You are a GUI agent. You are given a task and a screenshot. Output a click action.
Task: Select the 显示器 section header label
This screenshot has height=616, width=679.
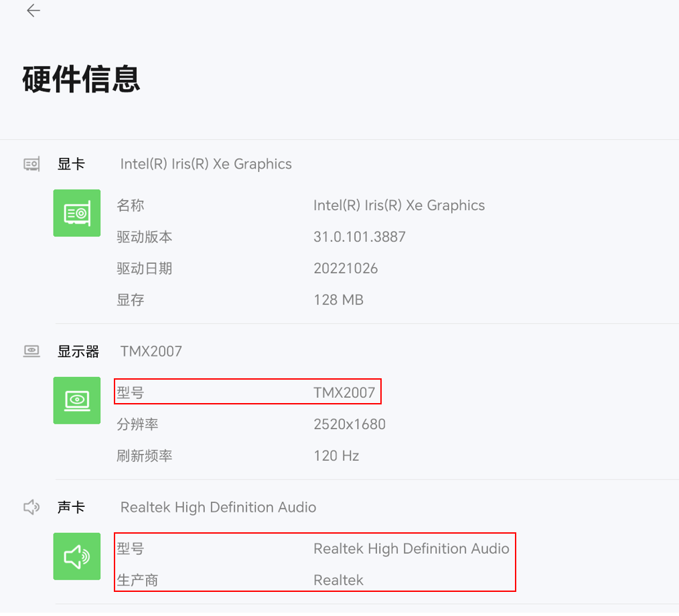pos(78,352)
